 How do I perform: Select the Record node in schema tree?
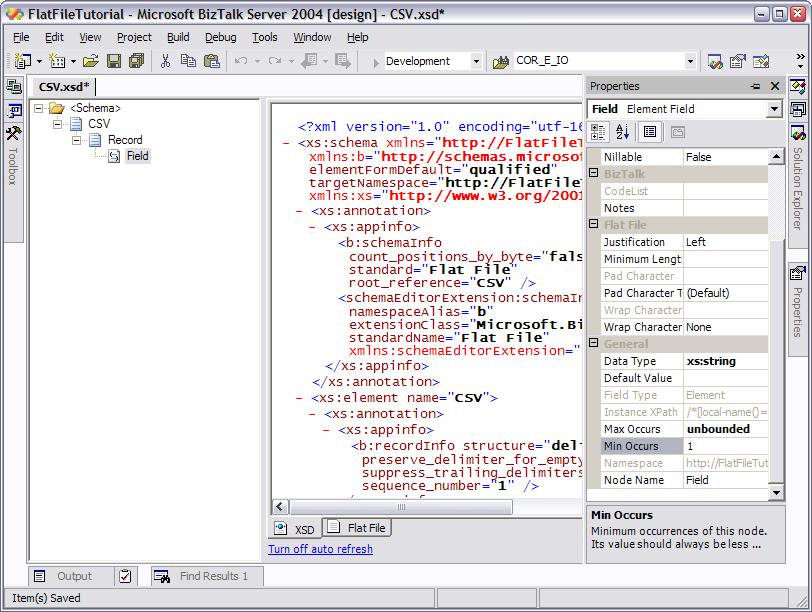(x=125, y=140)
